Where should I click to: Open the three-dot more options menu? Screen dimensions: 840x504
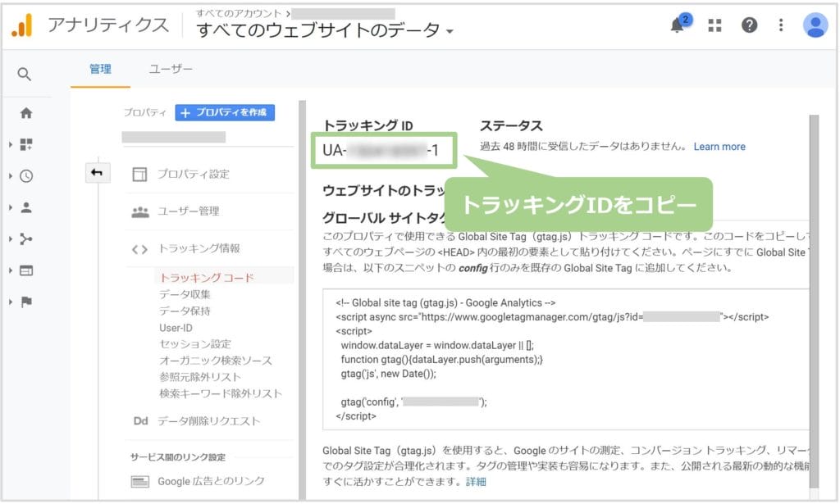coord(781,25)
